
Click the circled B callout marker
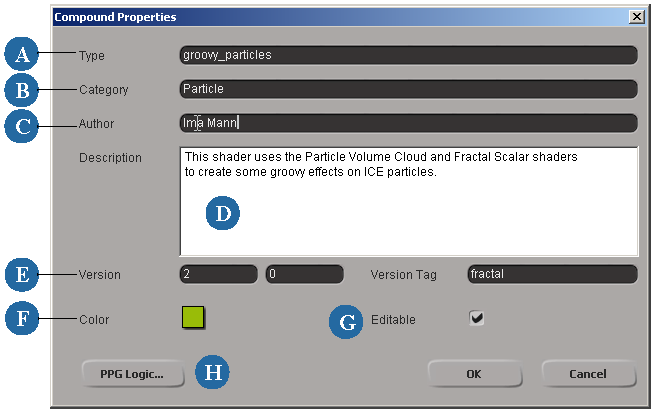[x=21, y=90]
